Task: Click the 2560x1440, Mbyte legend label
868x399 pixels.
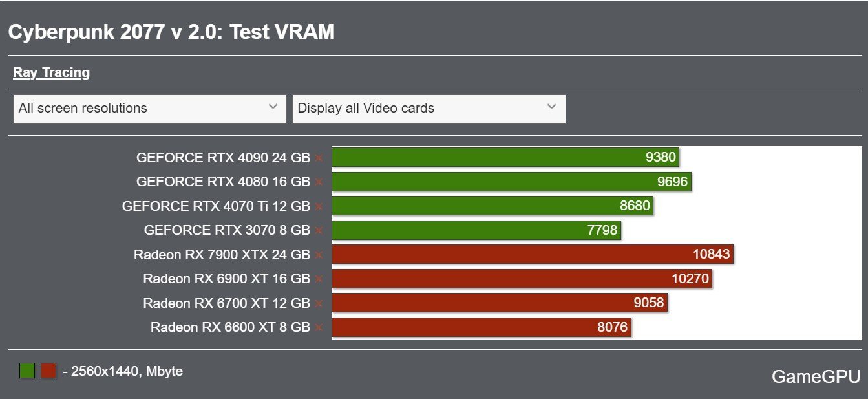Action: pyautogui.click(x=123, y=371)
